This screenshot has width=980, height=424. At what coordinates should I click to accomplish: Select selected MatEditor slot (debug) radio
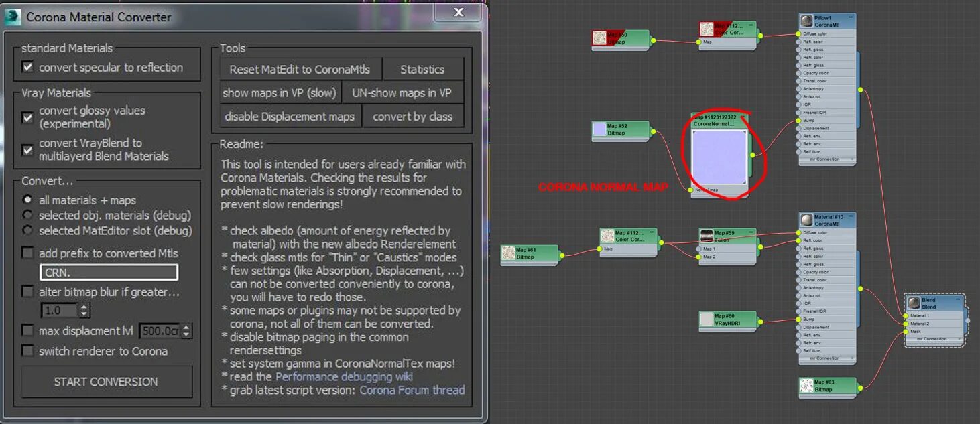[27, 230]
